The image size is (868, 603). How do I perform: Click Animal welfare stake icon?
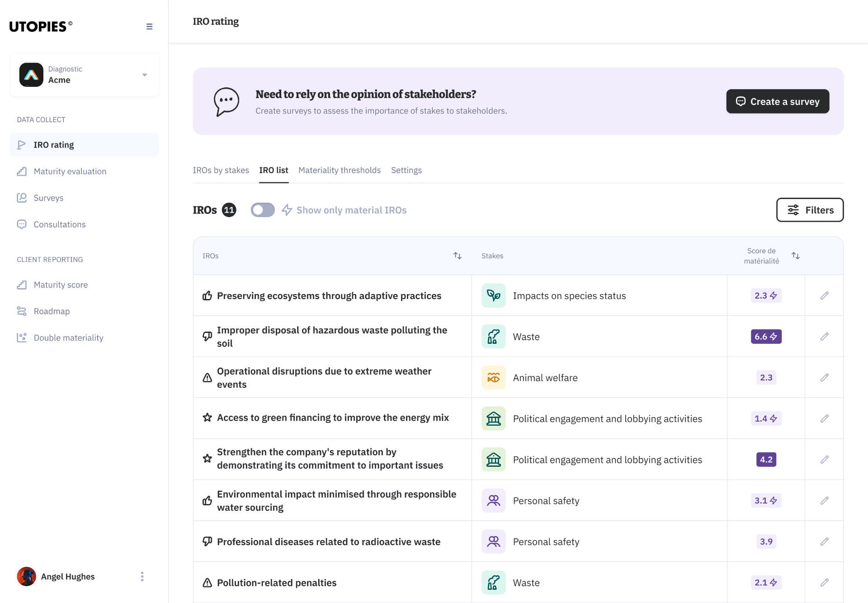(493, 377)
